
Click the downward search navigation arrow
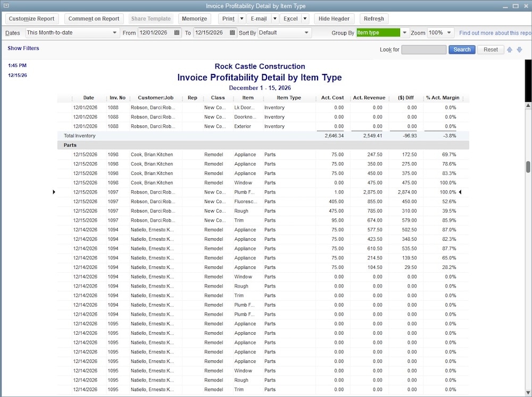(519, 49)
